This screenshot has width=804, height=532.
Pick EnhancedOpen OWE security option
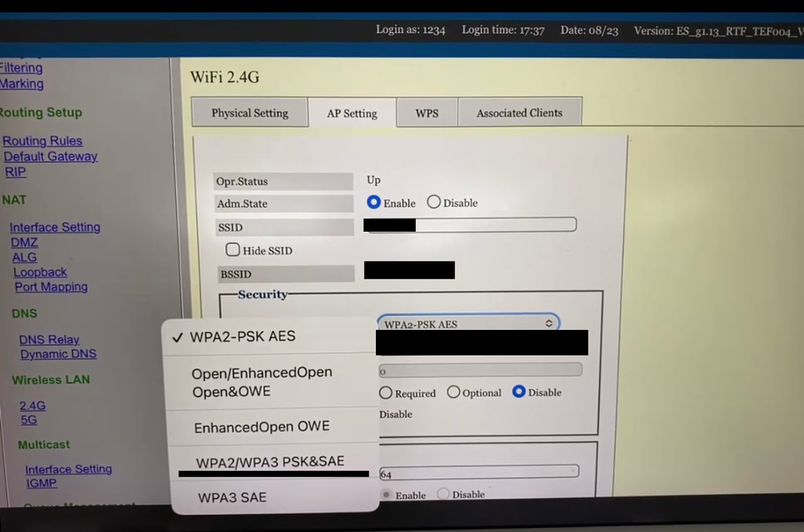(x=262, y=427)
